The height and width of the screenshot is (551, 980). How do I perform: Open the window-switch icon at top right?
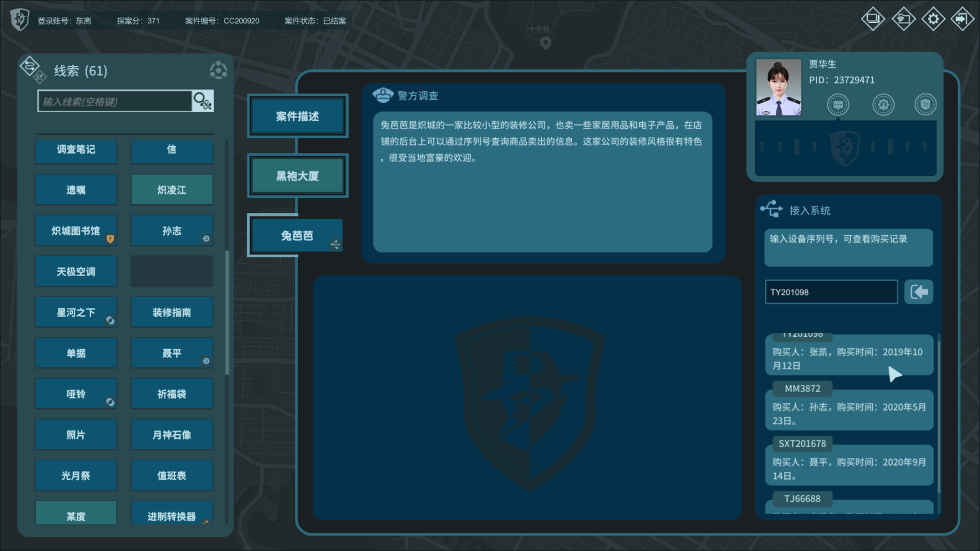click(x=873, y=19)
